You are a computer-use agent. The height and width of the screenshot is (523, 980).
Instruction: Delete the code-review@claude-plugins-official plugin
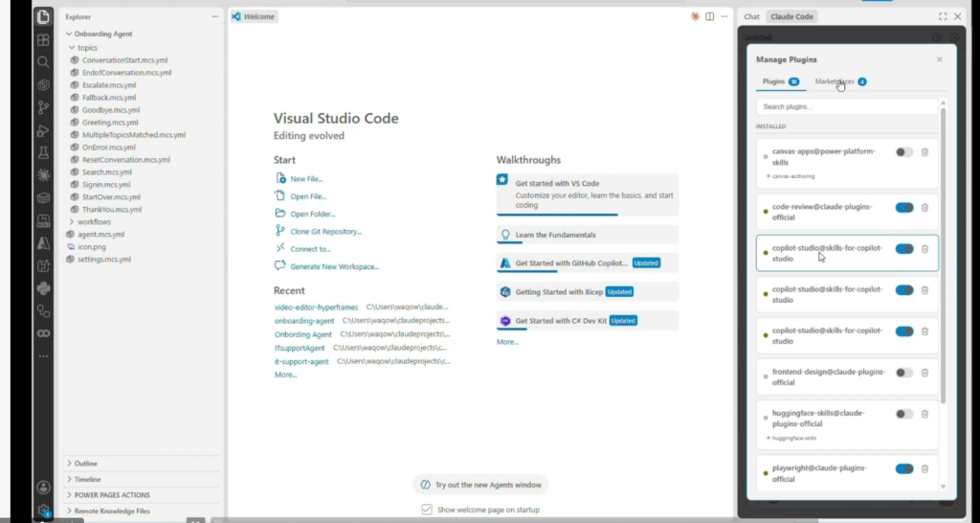pyautogui.click(x=925, y=208)
